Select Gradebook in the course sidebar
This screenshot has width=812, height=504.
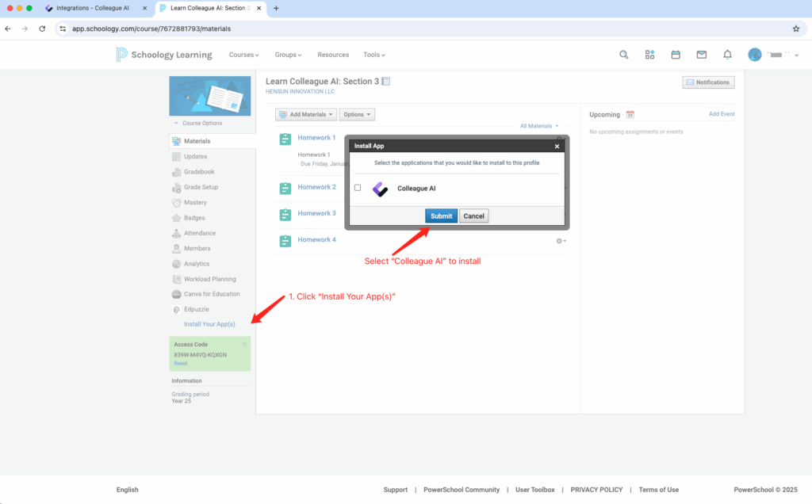199,172
